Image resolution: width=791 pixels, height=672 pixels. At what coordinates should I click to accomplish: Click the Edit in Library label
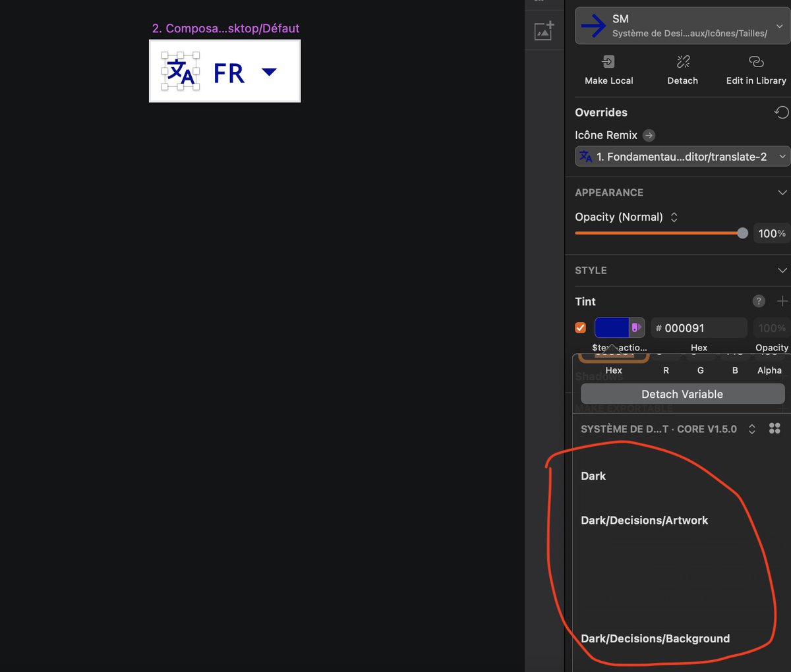756,80
